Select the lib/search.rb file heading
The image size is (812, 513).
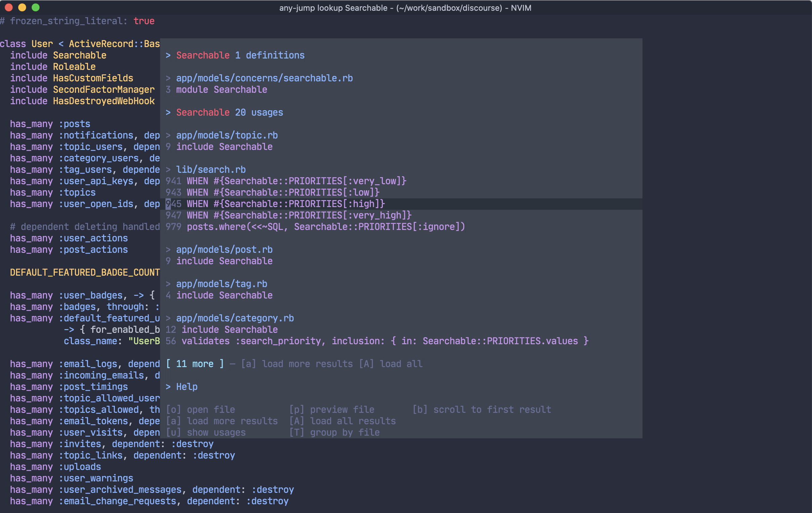[211, 170]
